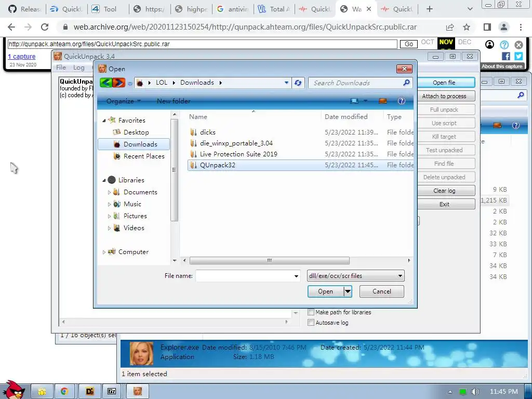Open 7-Zip from the taskbar
Image resolution: width=532 pixels, height=399 pixels.
[x=112, y=391]
